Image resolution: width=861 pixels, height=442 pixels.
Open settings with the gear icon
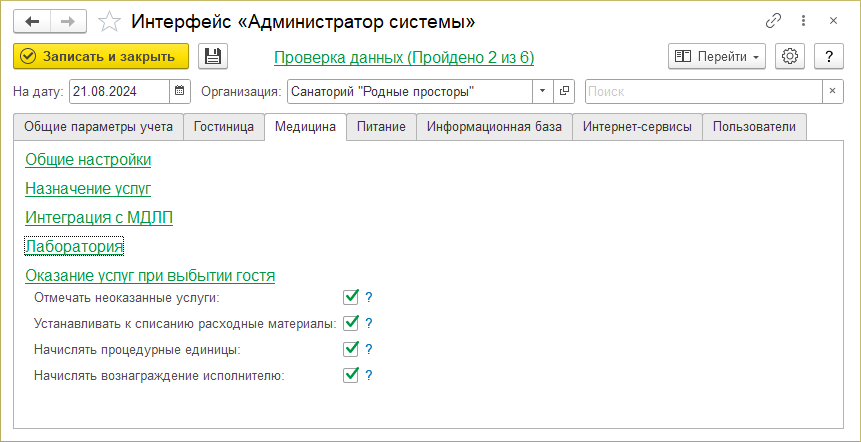pos(791,57)
